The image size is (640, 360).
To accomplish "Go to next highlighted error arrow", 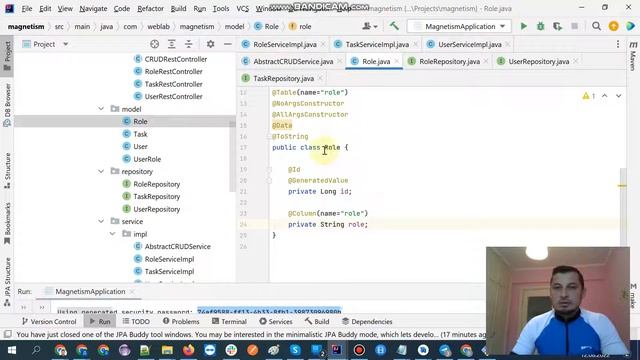I will [619, 96].
